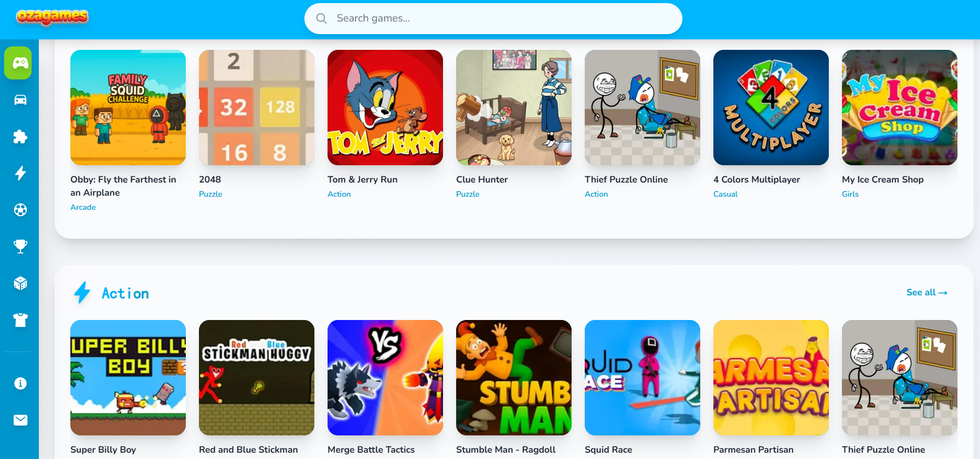Screen dimensions: 980x459
Task: Click the Stumble Man Ragdoll thumbnail
Action: pos(514,378)
